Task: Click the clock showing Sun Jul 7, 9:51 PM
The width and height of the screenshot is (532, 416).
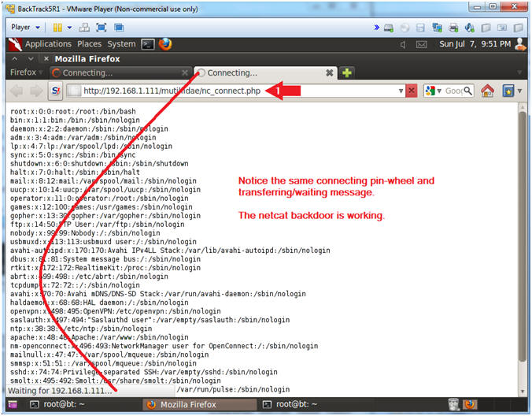Action: tap(475, 44)
